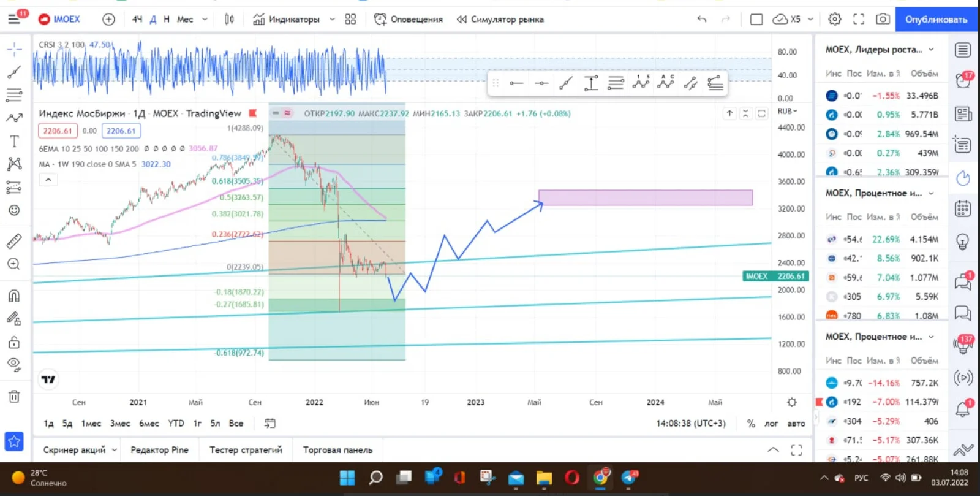Open «Индикаторы» indicators dialog

[x=286, y=19]
